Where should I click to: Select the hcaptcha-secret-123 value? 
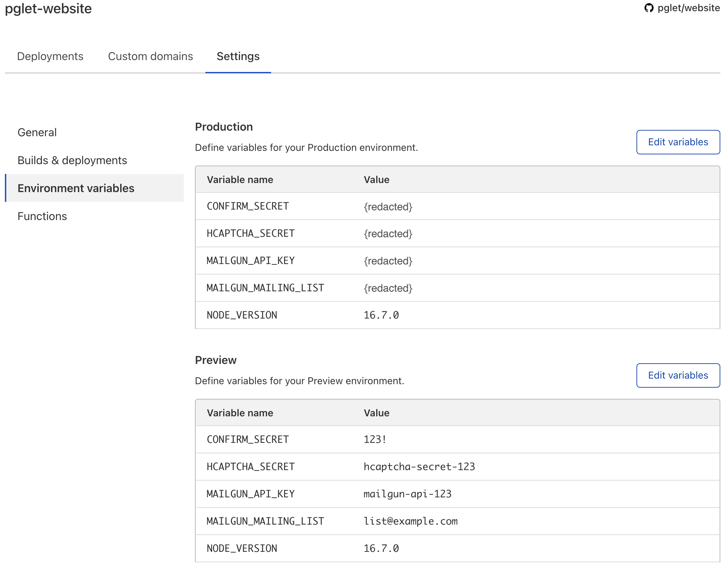coord(419,467)
